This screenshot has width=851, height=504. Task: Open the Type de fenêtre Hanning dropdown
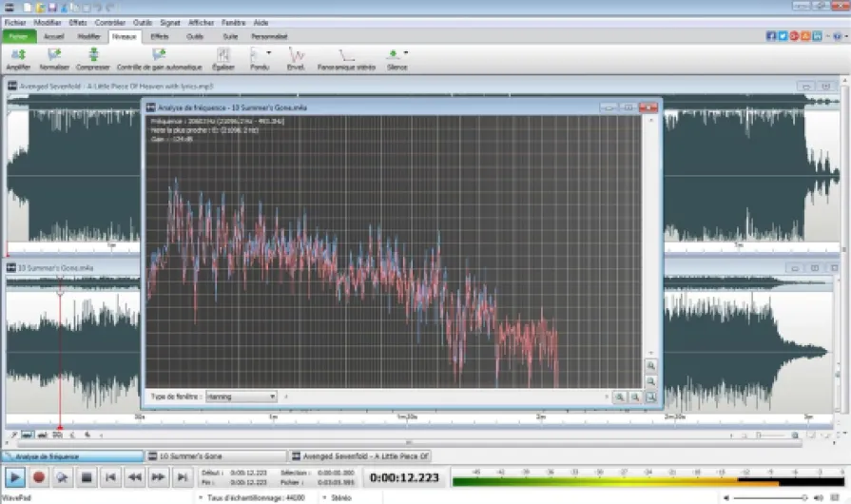(241, 397)
